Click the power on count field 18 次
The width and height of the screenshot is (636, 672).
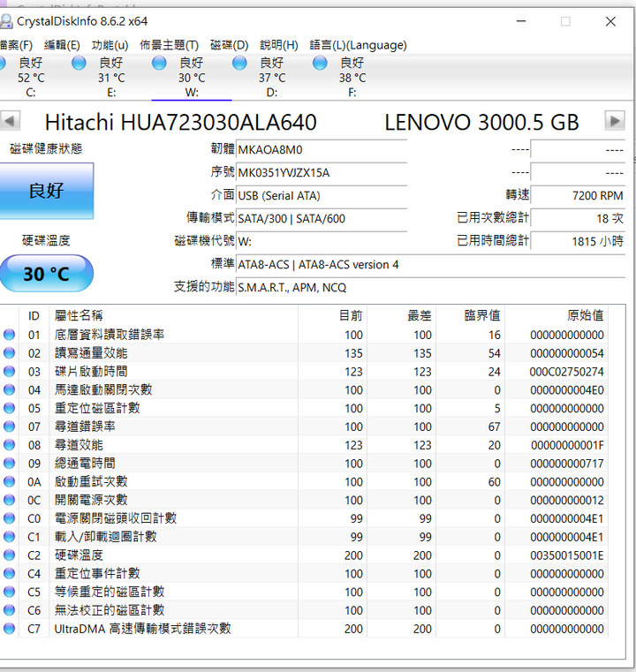578,219
